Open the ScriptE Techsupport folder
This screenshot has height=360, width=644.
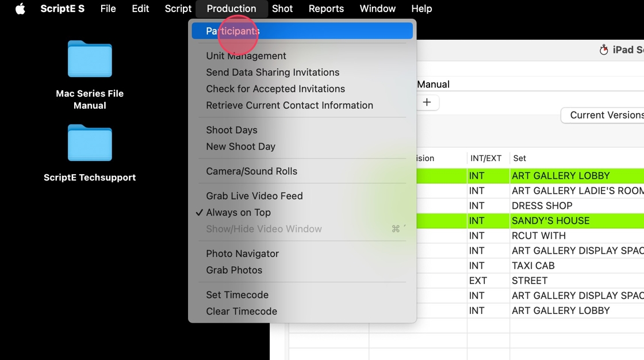coord(90,143)
